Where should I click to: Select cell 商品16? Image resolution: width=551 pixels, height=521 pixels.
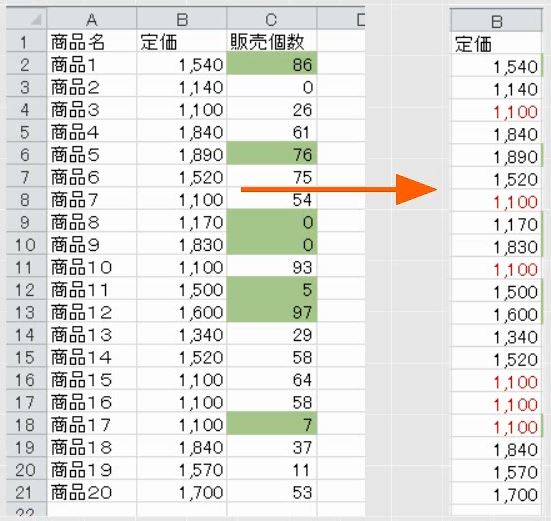91,401
